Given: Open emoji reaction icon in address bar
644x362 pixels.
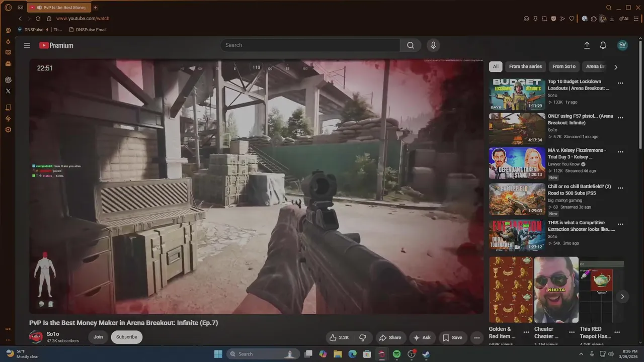Looking at the screenshot, I should 526,19.
